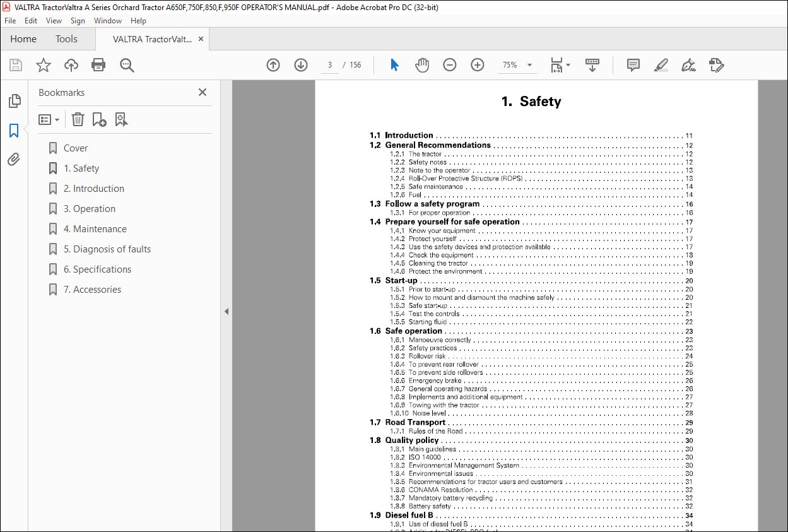This screenshot has height=532, width=788.
Task: Click 1.2 General Recommendations contents entry
Action: click(x=531, y=145)
